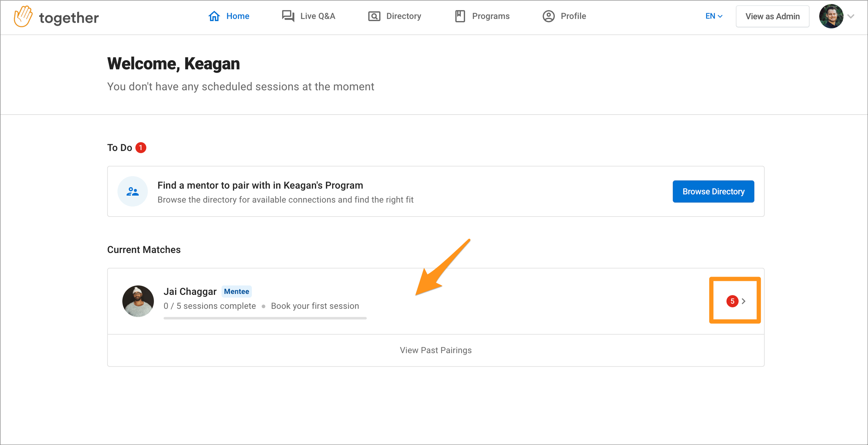868x445 pixels.
Task: Click the 'Welcome, Keagan' heading
Action: [x=174, y=64]
